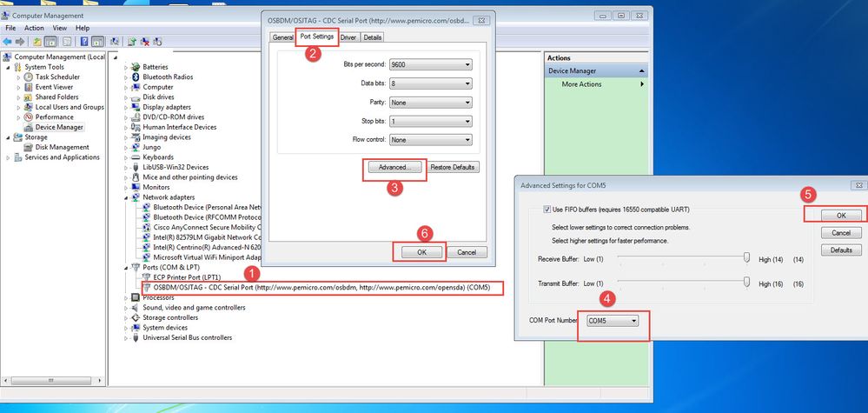Toggle Show/Hide Action Pane toolbar icon

(x=97, y=42)
